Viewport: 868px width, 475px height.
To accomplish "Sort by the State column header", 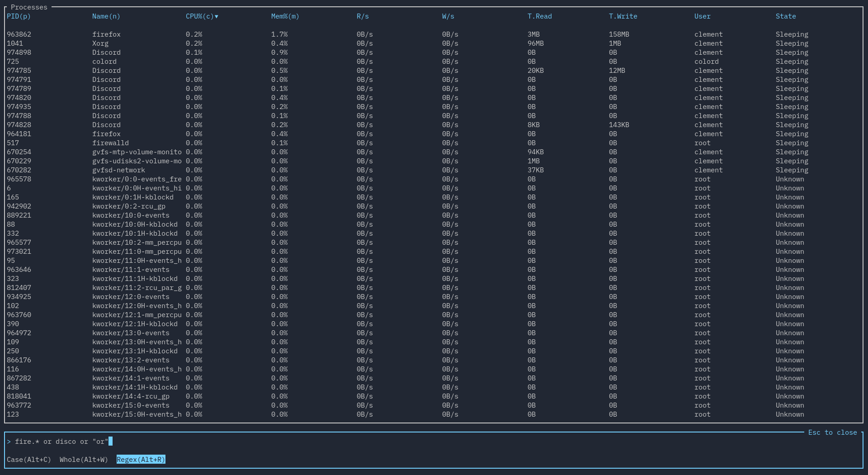I will point(785,16).
